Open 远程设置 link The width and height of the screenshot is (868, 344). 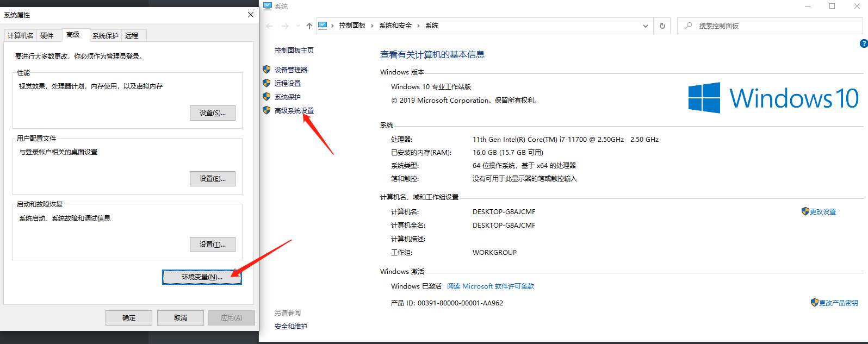coord(288,83)
